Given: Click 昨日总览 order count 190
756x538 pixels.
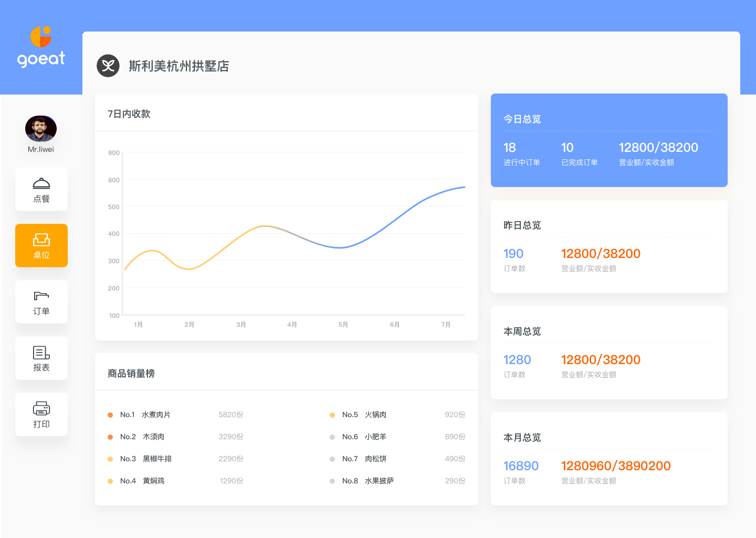Looking at the screenshot, I should click(x=513, y=254).
